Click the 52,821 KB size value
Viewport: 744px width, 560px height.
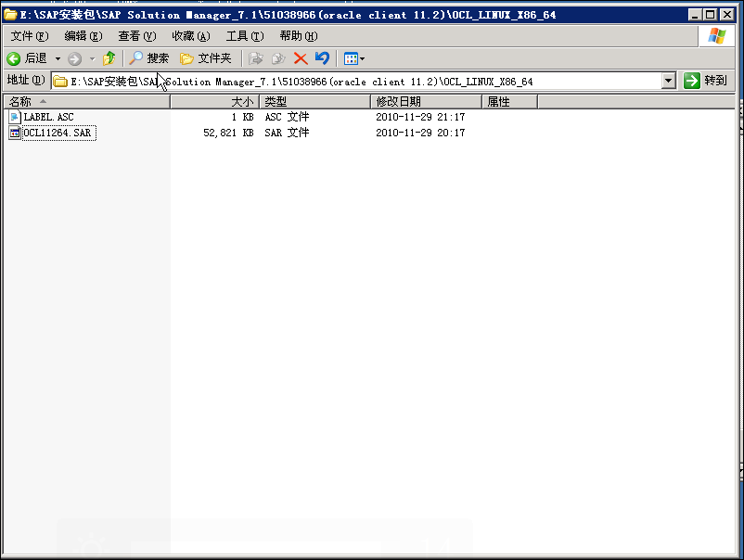[x=228, y=133]
